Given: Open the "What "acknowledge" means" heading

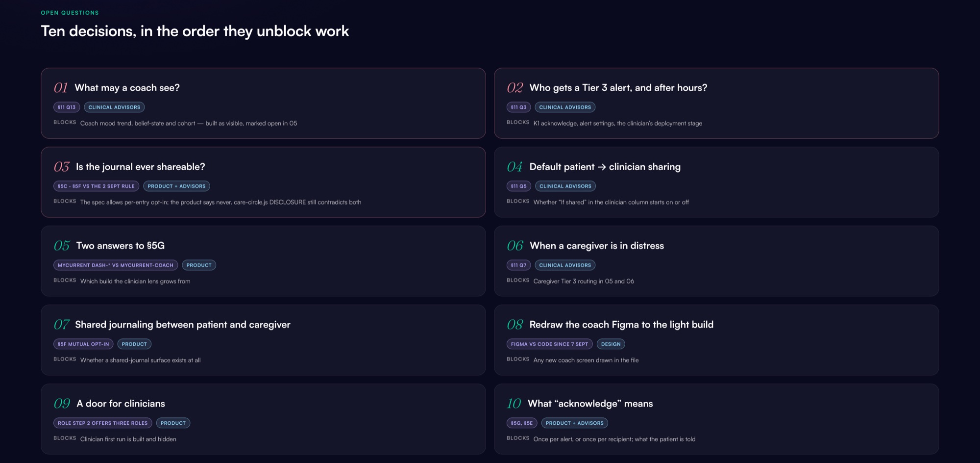Looking at the screenshot, I should (x=590, y=404).
